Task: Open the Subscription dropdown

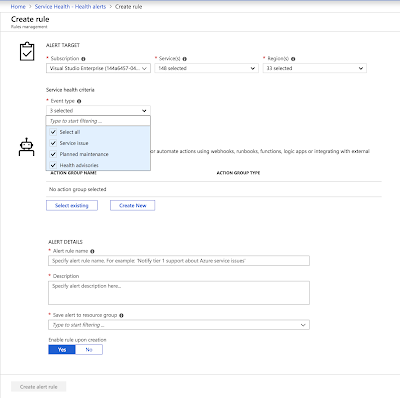Action: (98, 68)
